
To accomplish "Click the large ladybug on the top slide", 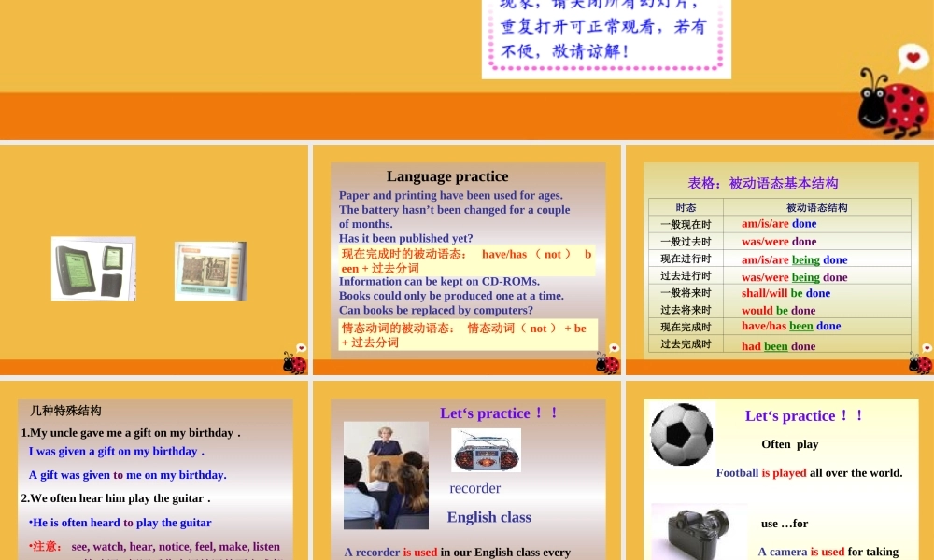I will pos(893,103).
